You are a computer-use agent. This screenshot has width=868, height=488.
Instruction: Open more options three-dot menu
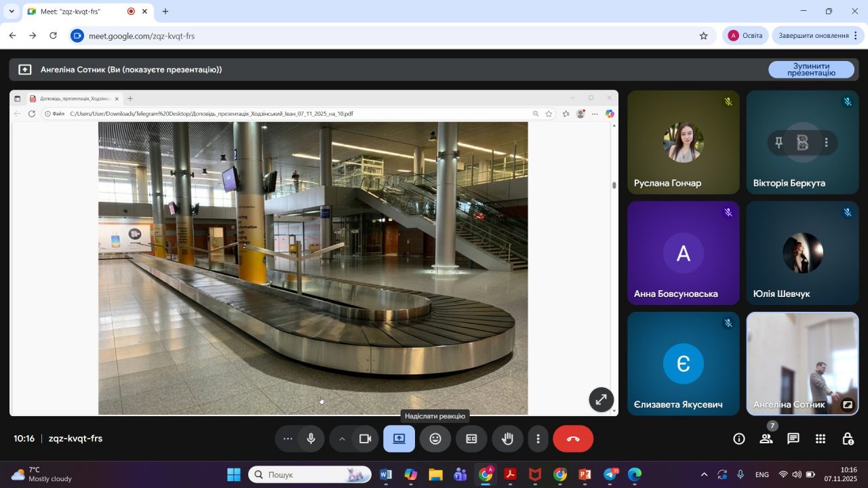538,439
